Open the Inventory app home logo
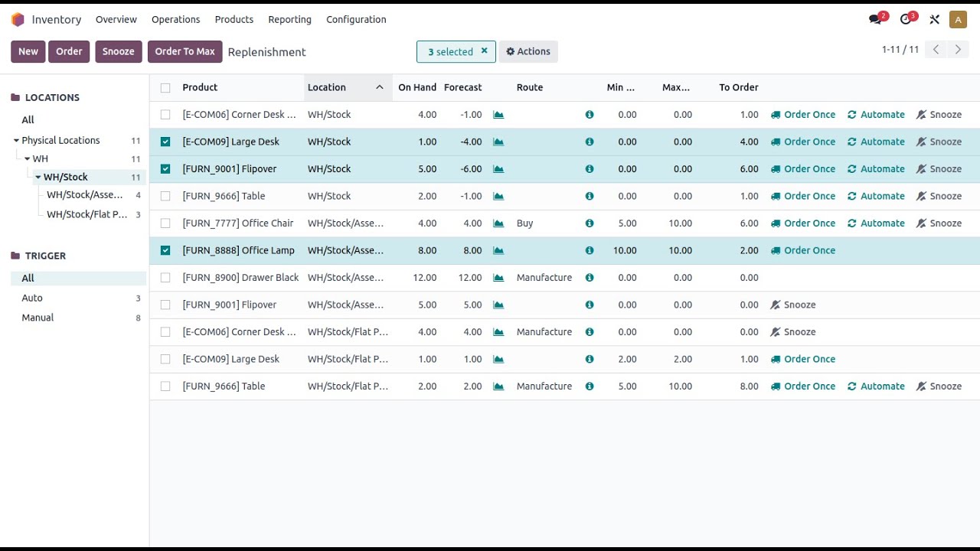The height and width of the screenshot is (551, 980). coord(18,19)
